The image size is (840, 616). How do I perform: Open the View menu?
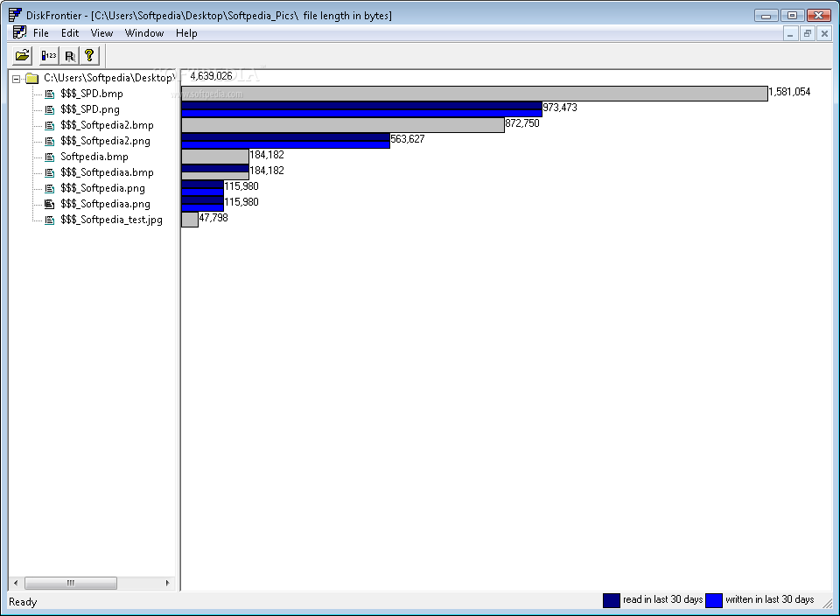point(101,33)
